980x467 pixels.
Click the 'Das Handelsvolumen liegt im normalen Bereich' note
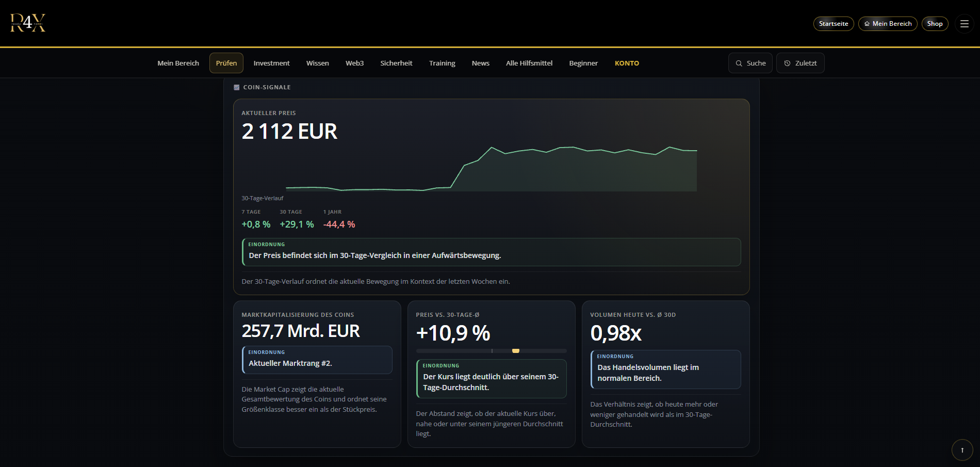[x=666, y=369]
